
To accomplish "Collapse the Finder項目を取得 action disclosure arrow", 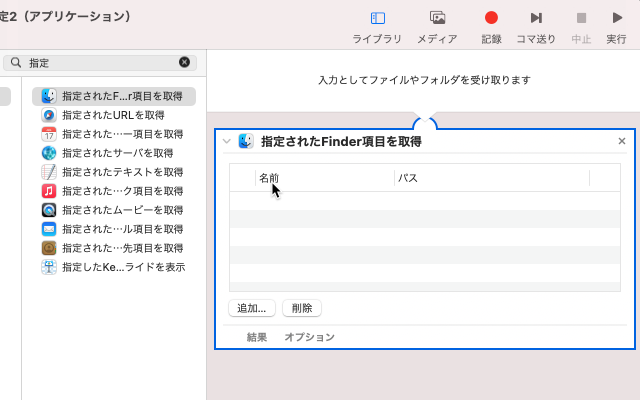I will tap(227, 142).
